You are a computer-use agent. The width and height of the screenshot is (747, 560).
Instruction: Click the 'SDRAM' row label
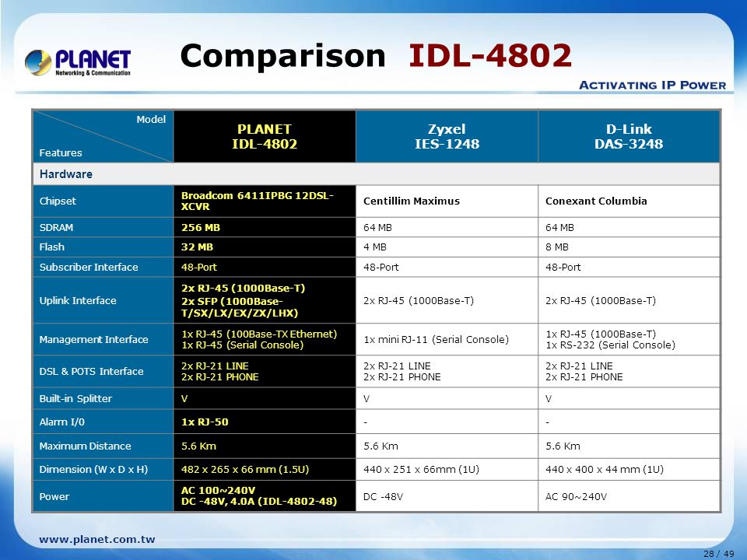(x=56, y=228)
